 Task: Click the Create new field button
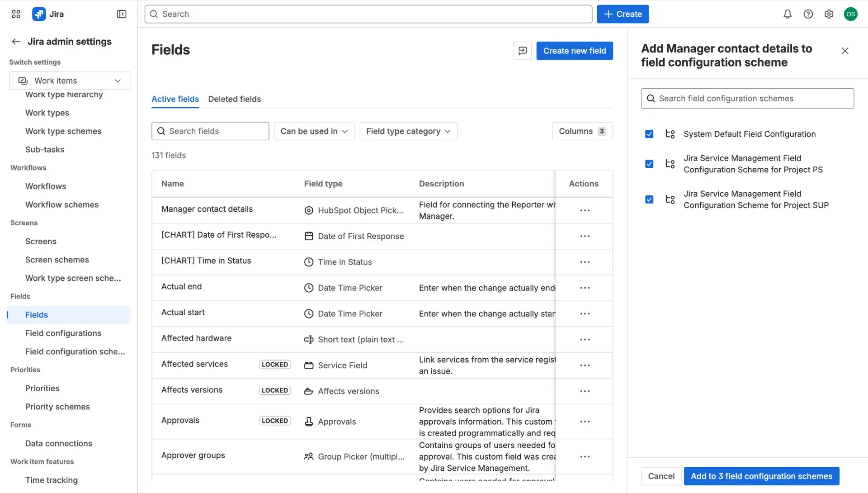575,51
